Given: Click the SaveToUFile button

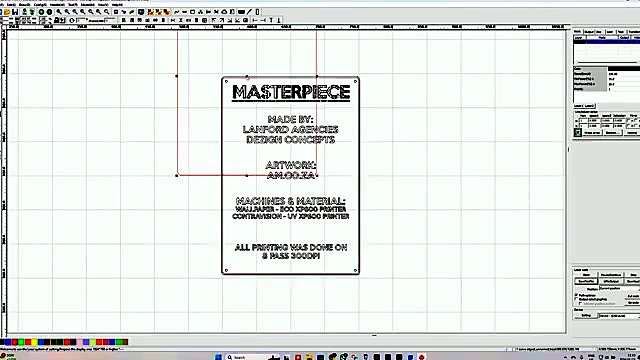Looking at the screenshot, I should pyautogui.click(x=587, y=281).
